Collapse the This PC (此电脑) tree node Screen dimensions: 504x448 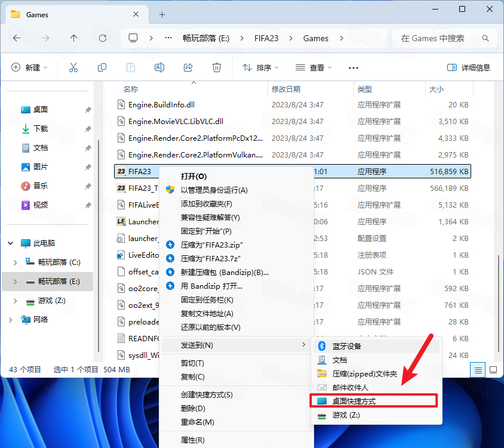pos(11,243)
